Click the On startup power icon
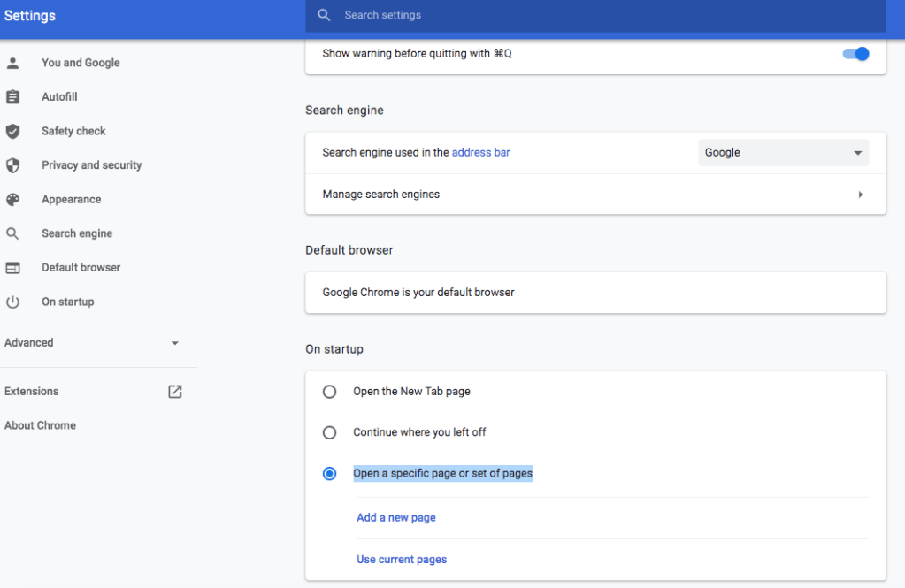This screenshot has height=588, width=905. tap(12, 302)
